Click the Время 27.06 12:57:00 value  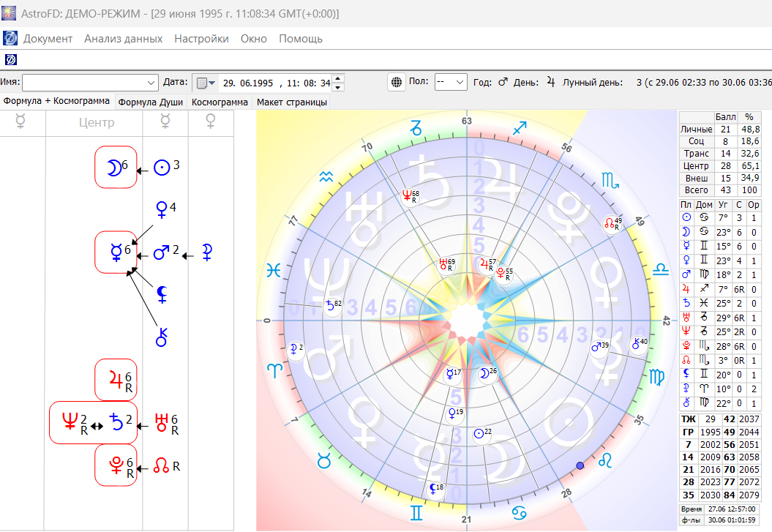click(x=732, y=509)
